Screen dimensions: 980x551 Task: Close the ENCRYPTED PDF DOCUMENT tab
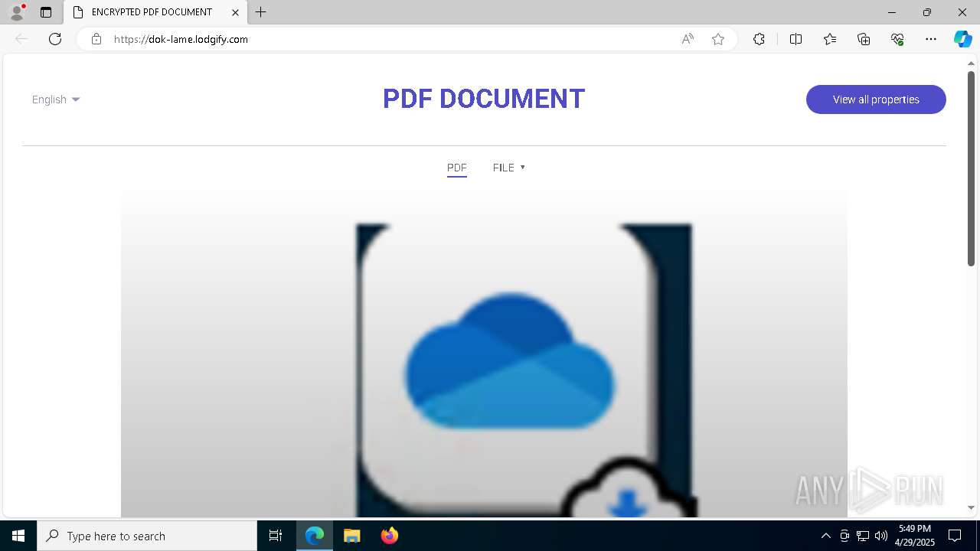[x=236, y=12]
